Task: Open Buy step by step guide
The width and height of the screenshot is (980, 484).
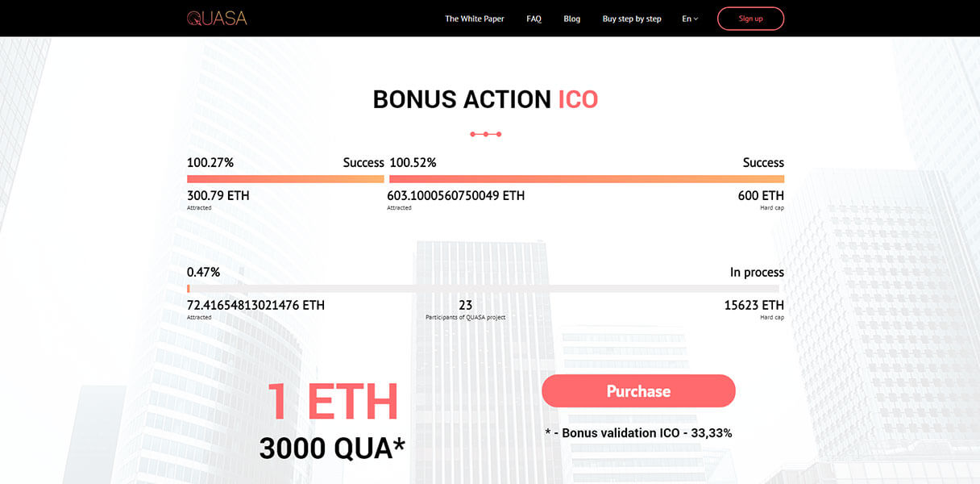Action: tap(632, 19)
